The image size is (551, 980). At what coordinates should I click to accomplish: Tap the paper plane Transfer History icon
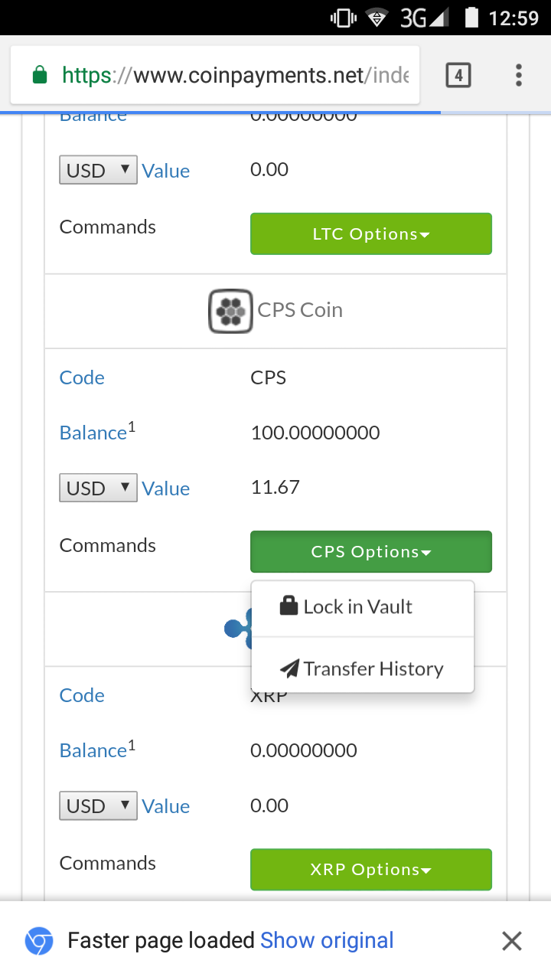pyautogui.click(x=289, y=669)
